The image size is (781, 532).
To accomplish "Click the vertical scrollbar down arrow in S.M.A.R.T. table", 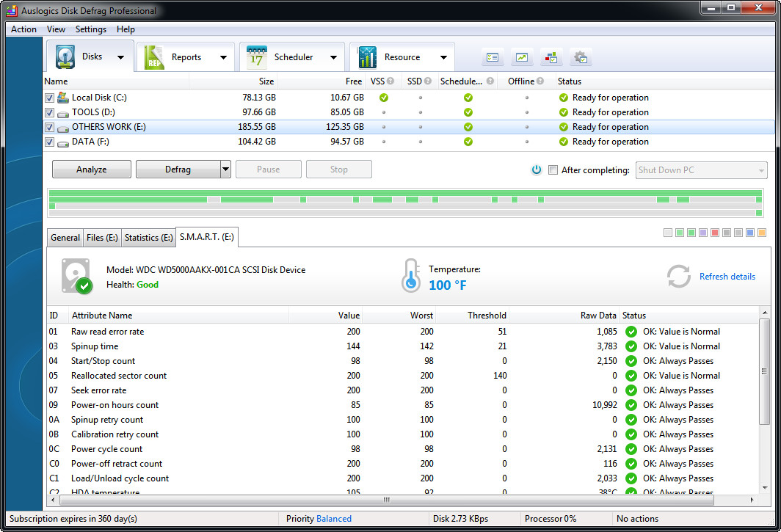I will pos(765,488).
